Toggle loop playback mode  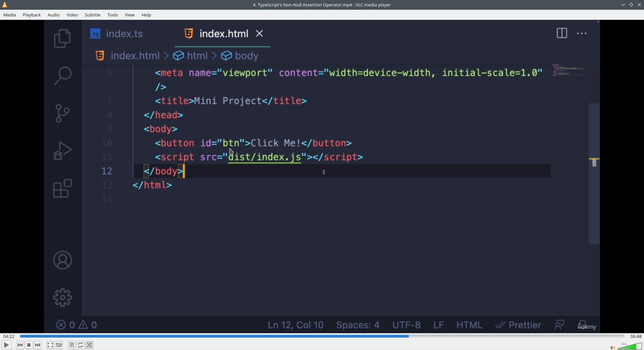(80, 345)
